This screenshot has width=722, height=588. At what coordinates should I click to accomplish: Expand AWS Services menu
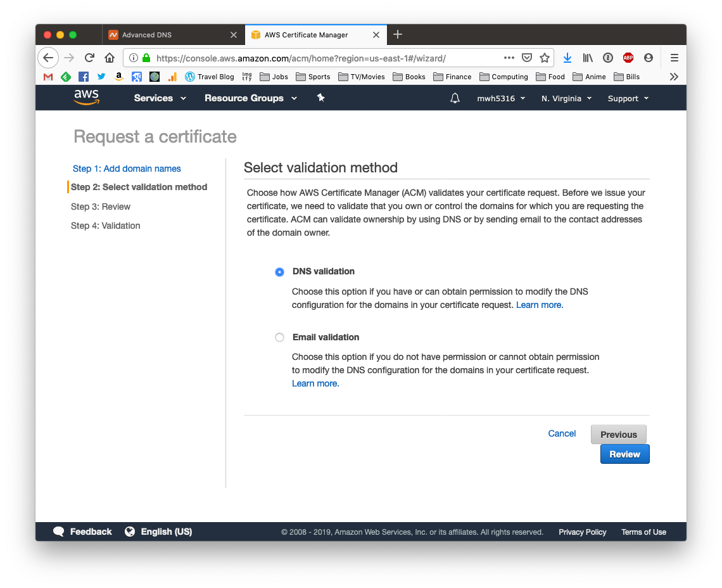click(160, 98)
